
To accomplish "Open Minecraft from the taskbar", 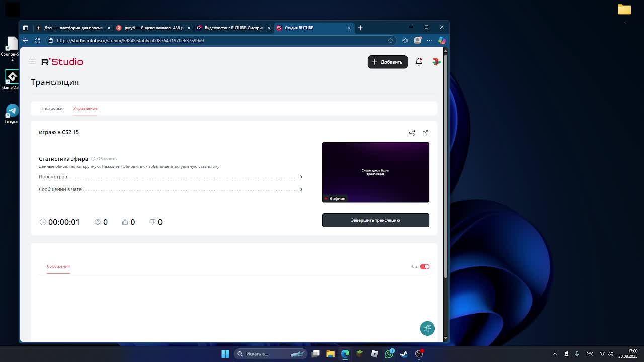I will point(360,354).
